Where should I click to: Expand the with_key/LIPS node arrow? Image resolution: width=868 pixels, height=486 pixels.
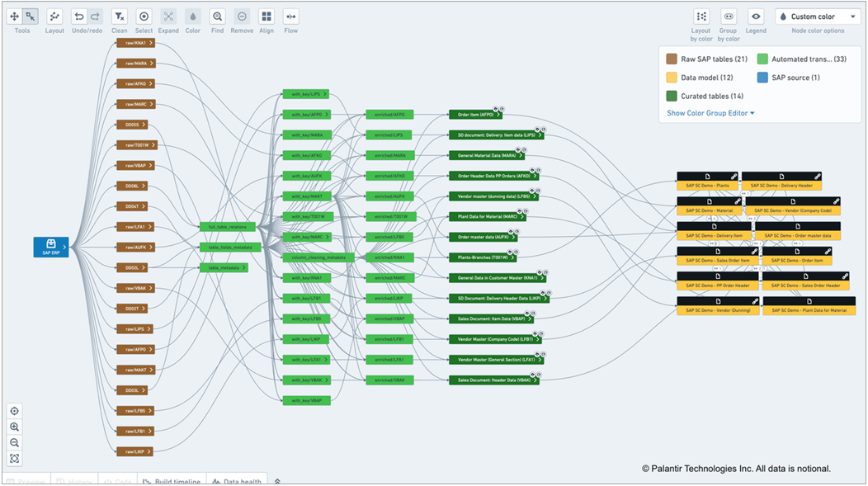[x=325, y=94]
